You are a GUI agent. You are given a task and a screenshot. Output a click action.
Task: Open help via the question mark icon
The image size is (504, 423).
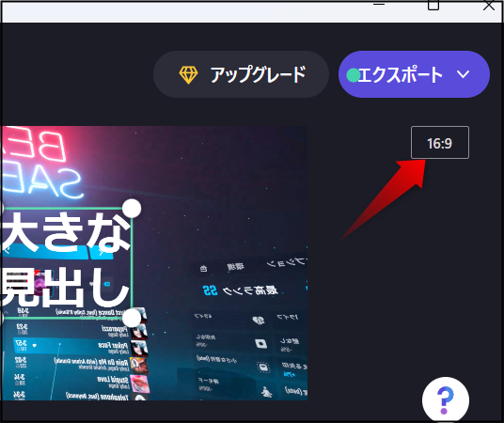(x=446, y=400)
